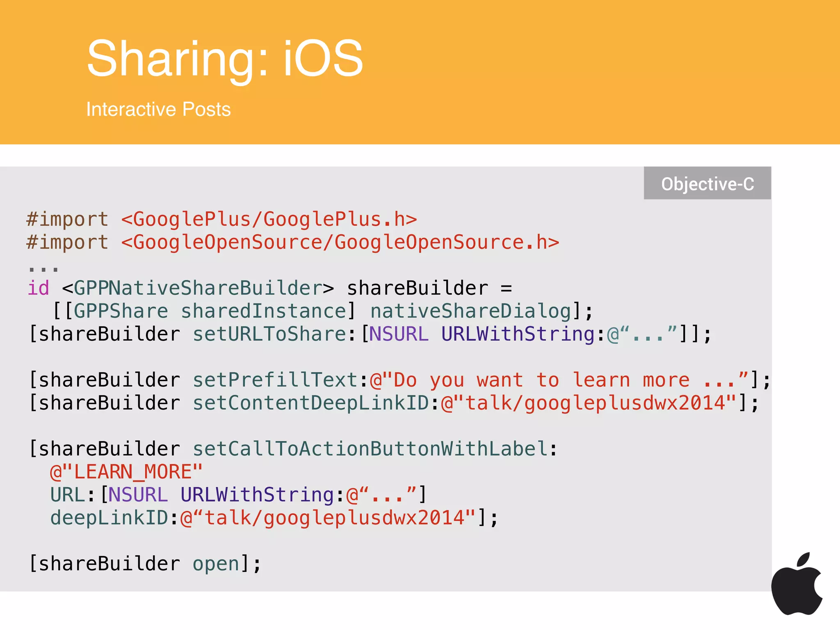Image resolution: width=840 pixels, height=630 pixels.
Task: Click the 'id' keyword in code
Action: [39, 288]
